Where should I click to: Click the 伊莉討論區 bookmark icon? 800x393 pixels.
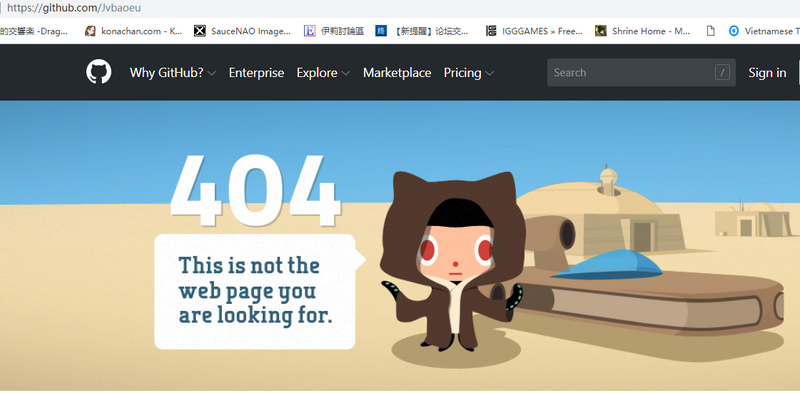(309, 31)
